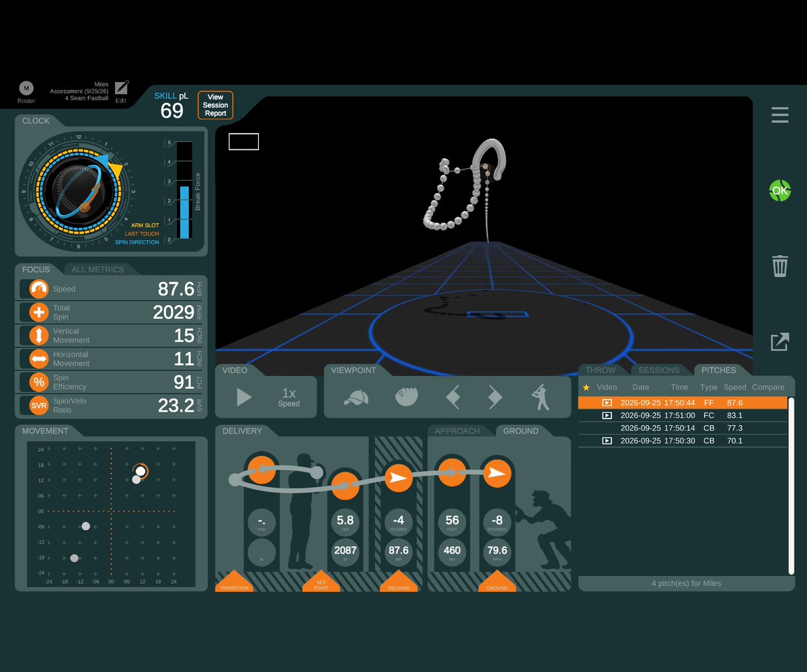The image size is (807, 672).
Task: Play the pitch video
Action: (244, 397)
